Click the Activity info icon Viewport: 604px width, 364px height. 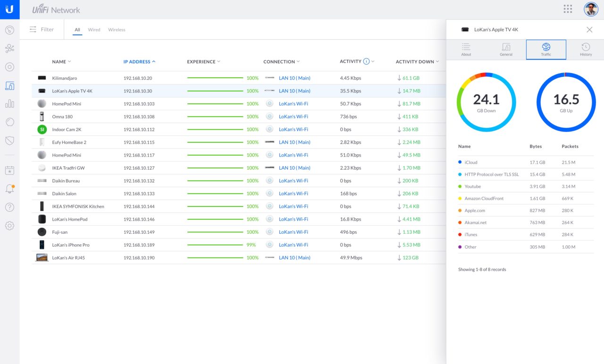[366, 61]
